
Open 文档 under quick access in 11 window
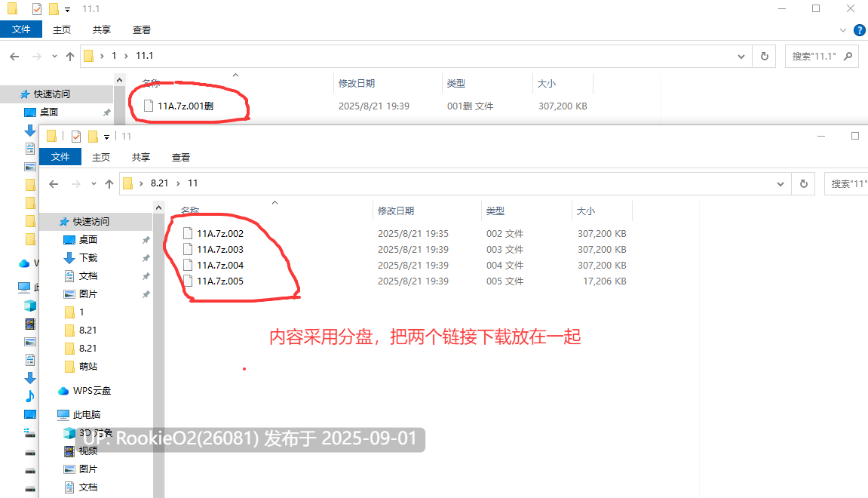[x=88, y=276]
